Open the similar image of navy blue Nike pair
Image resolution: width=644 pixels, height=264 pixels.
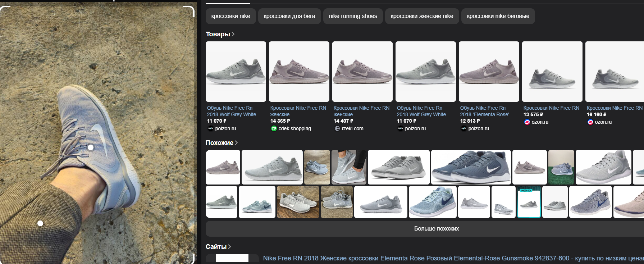point(471,167)
